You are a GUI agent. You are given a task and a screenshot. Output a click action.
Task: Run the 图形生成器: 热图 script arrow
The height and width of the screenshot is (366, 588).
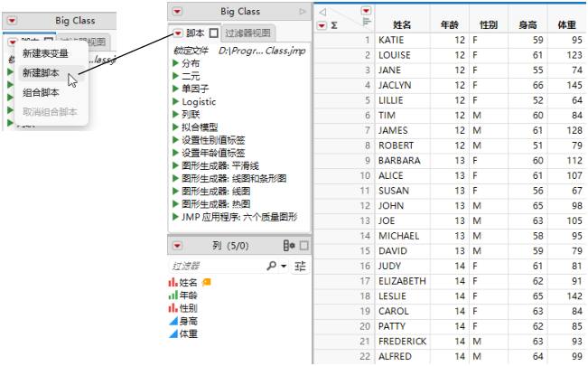pos(175,204)
